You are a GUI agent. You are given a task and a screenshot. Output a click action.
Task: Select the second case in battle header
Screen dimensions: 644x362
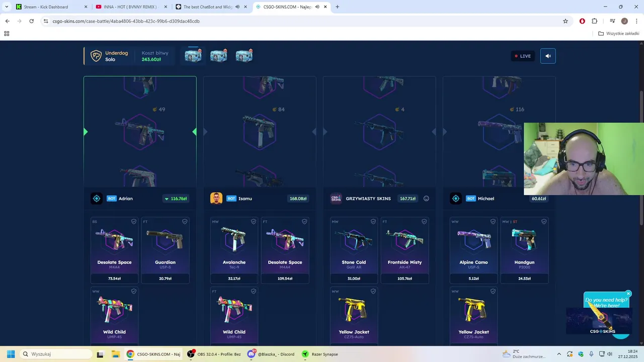point(218,55)
